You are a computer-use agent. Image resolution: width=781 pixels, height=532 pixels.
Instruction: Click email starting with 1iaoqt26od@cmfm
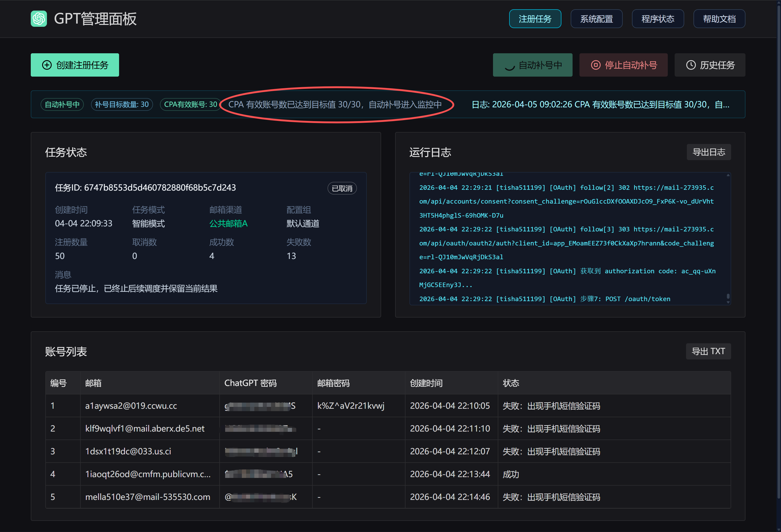(148, 474)
